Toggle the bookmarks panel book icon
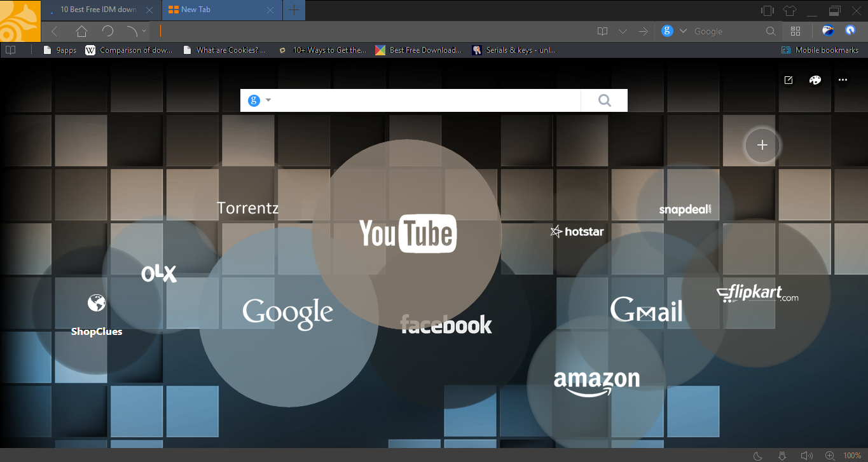This screenshot has width=868, height=462. coord(10,50)
